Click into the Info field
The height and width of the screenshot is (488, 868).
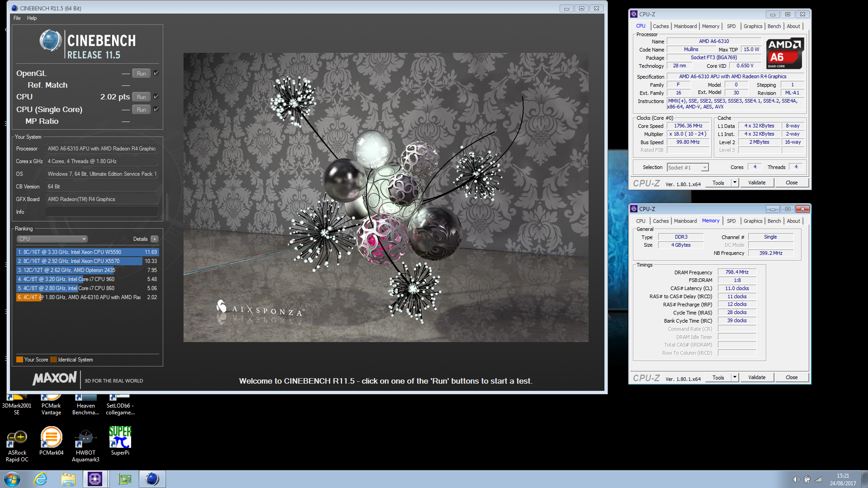pos(102,212)
